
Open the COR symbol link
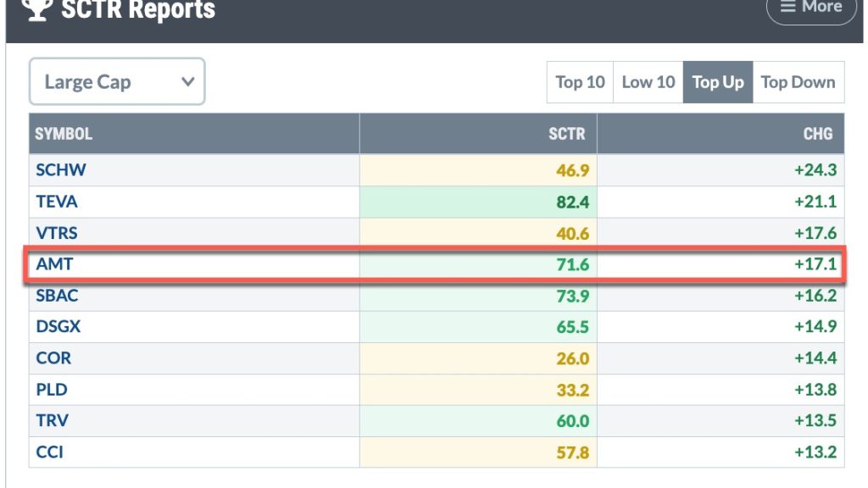click(x=53, y=358)
